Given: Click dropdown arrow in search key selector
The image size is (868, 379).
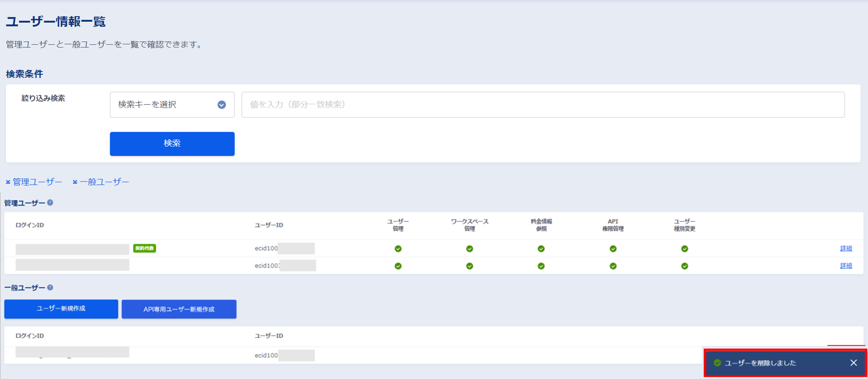Looking at the screenshot, I should [221, 105].
